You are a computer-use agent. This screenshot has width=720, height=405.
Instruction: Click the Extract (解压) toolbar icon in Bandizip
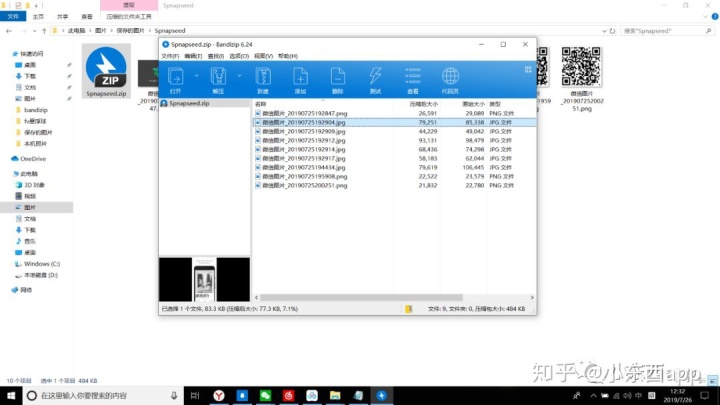[x=218, y=80]
